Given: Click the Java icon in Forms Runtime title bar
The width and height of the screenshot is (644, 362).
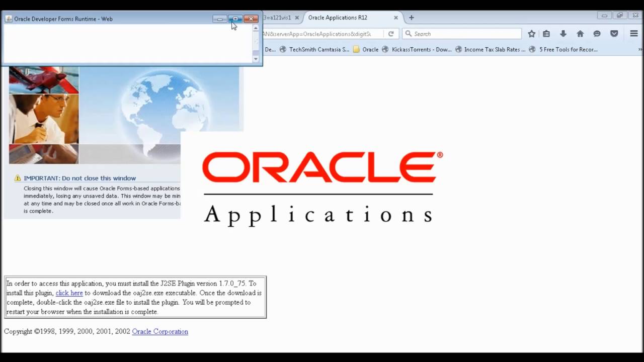Looking at the screenshot, I should (x=9, y=19).
